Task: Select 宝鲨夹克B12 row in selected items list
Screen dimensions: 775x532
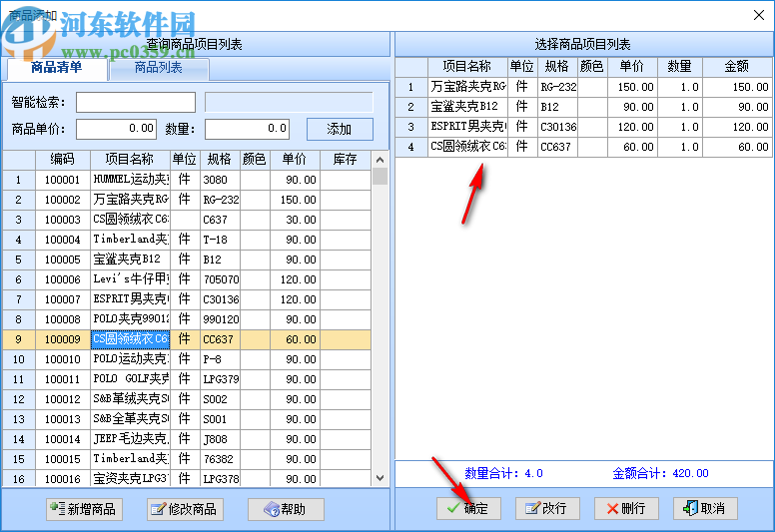Action: 583,107
